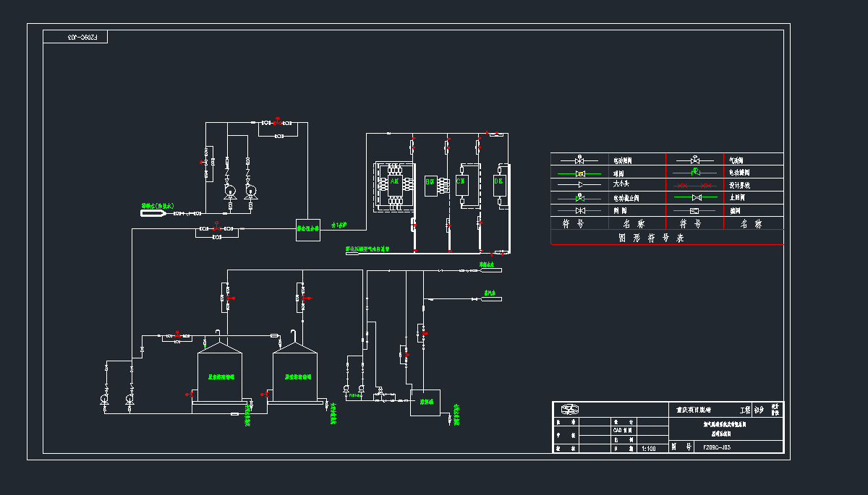
Task: Click the dissolving tank box at bottom
Action: (x=425, y=402)
